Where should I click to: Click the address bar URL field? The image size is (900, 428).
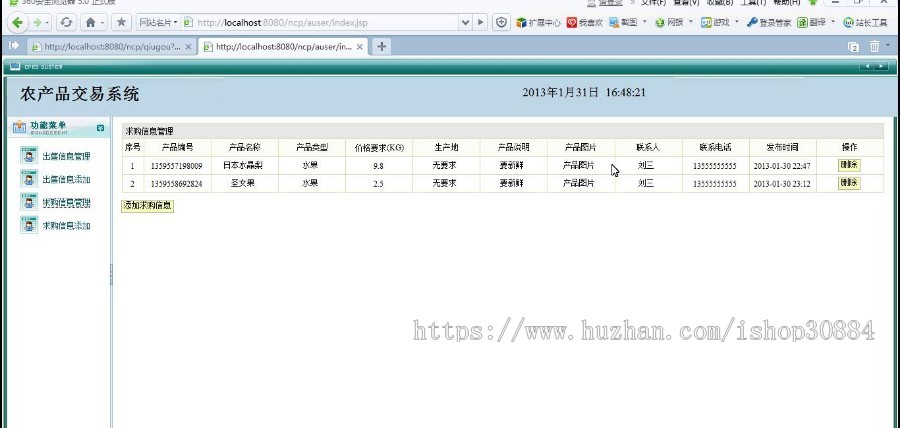click(327, 23)
